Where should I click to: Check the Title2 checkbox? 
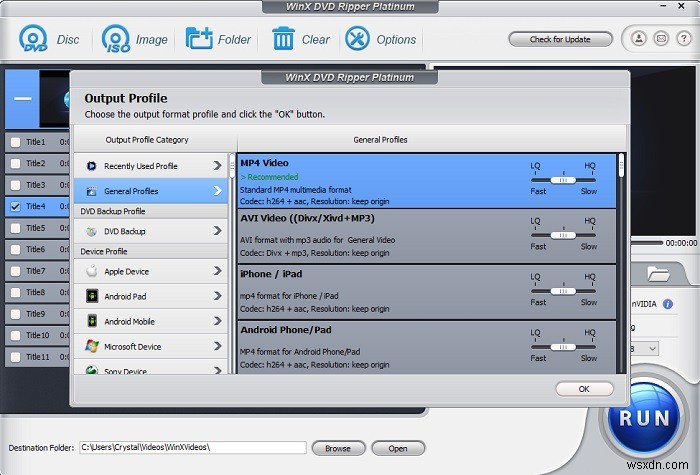coord(15,163)
